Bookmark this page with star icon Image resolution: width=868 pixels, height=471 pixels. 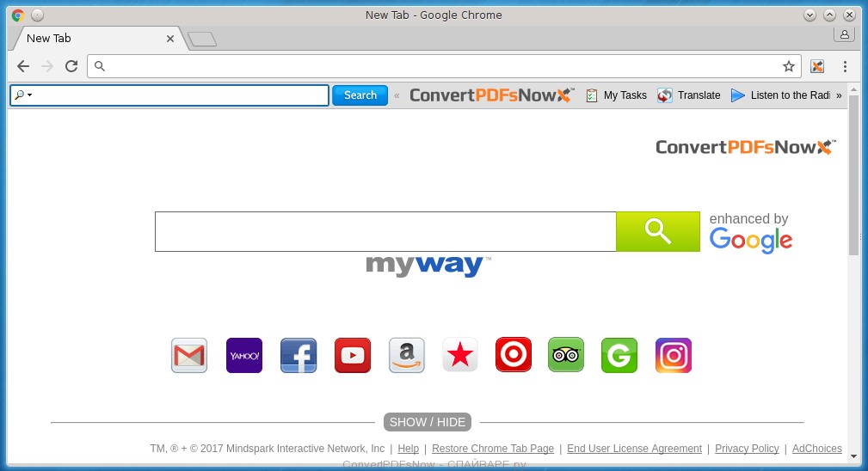(788, 66)
